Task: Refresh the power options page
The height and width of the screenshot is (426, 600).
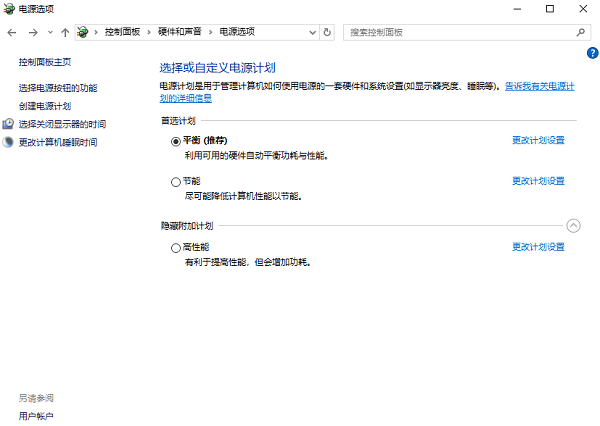Action: [327, 32]
